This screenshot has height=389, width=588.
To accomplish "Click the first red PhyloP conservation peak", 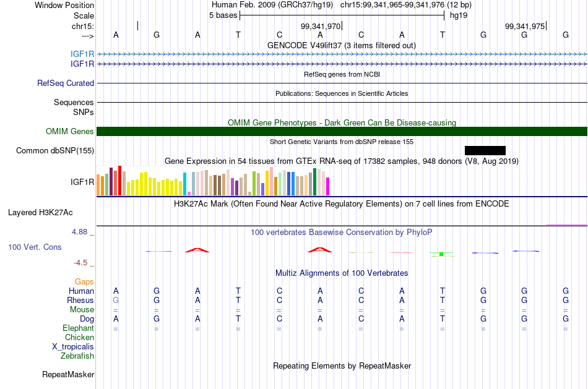I will 197,250.
